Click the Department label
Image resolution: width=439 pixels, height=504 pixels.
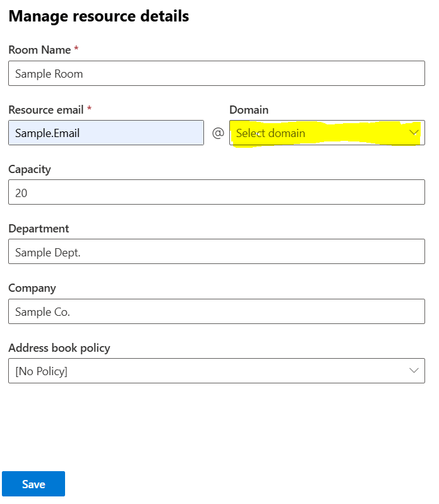point(39,229)
